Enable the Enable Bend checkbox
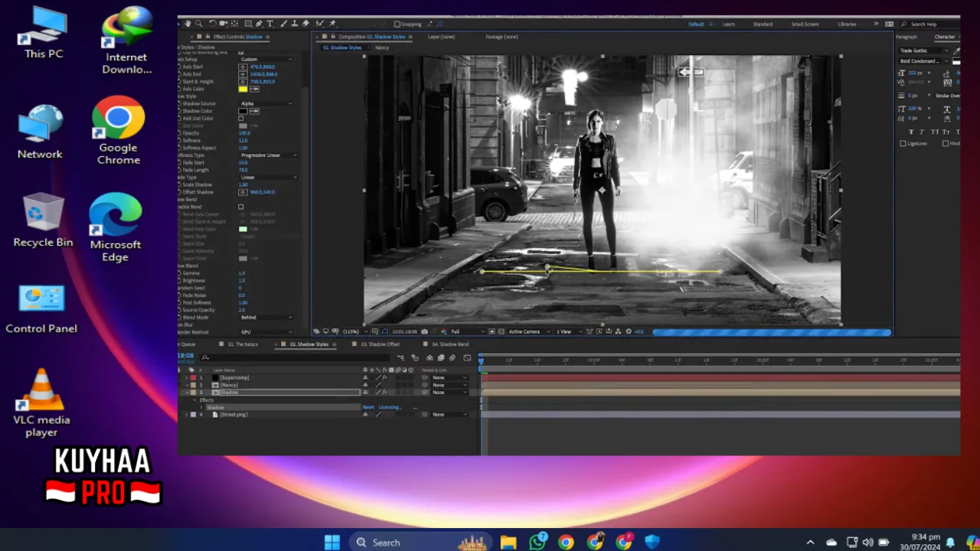The image size is (980, 551). (241, 207)
